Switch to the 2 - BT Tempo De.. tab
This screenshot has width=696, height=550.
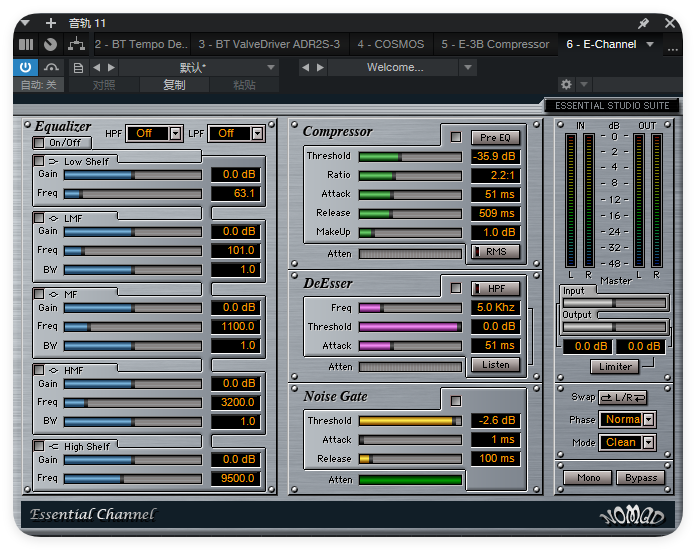(141, 44)
